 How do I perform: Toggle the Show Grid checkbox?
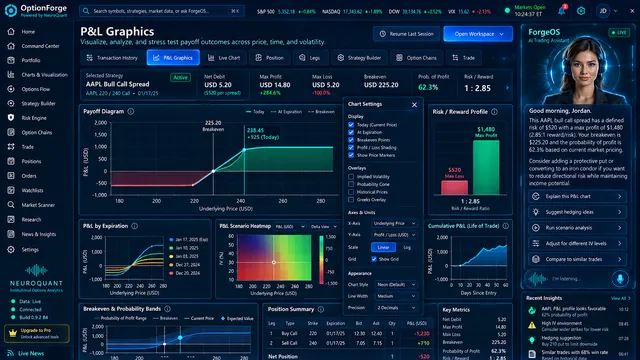pos(374,259)
